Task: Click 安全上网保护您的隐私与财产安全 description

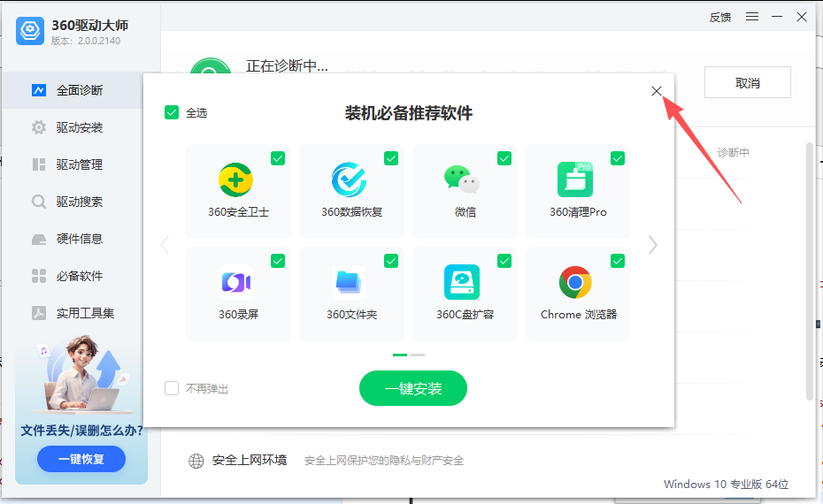Action: point(384,461)
